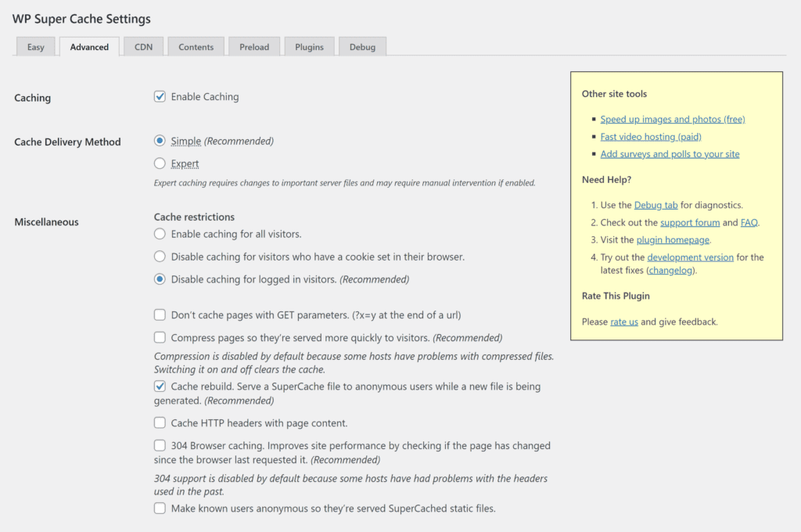
Task: Open the FAQ link
Action: (x=749, y=222)
